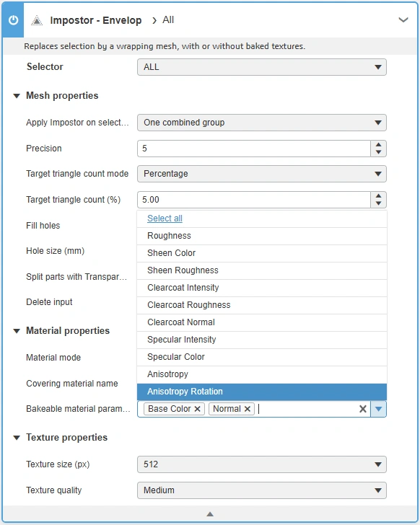Choose Sheen Color from the list

pyautogui.click(x=262, y=253)
